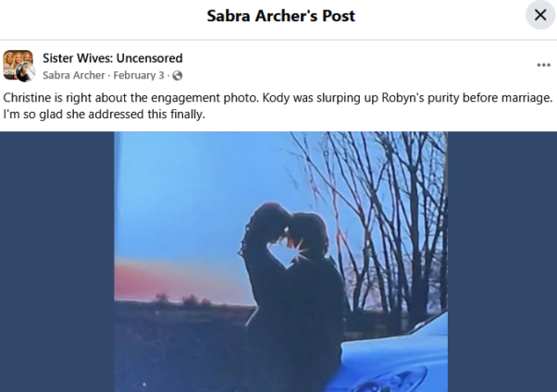Image resolution: width=557 pixels, height=392 pixels.
Task: Click the dark blue area left of photo
Action: [56, 262]
